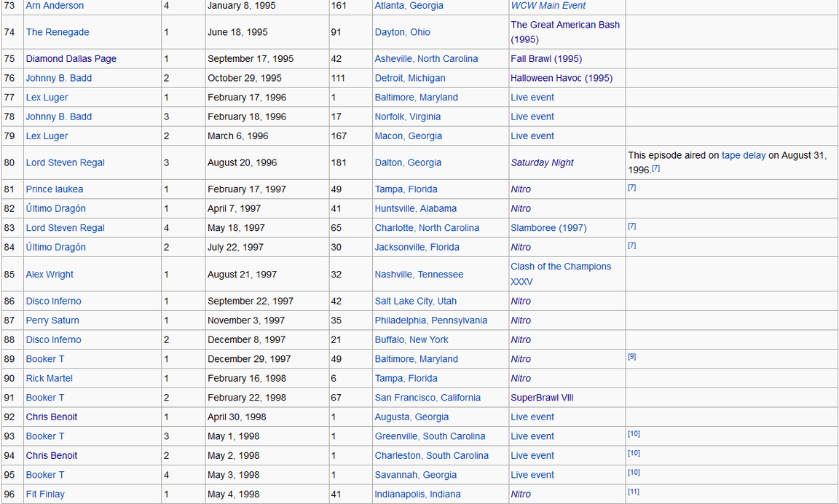
Task: Click the Indianapolis, Indiana link
Action: click(x=418, y=495)
